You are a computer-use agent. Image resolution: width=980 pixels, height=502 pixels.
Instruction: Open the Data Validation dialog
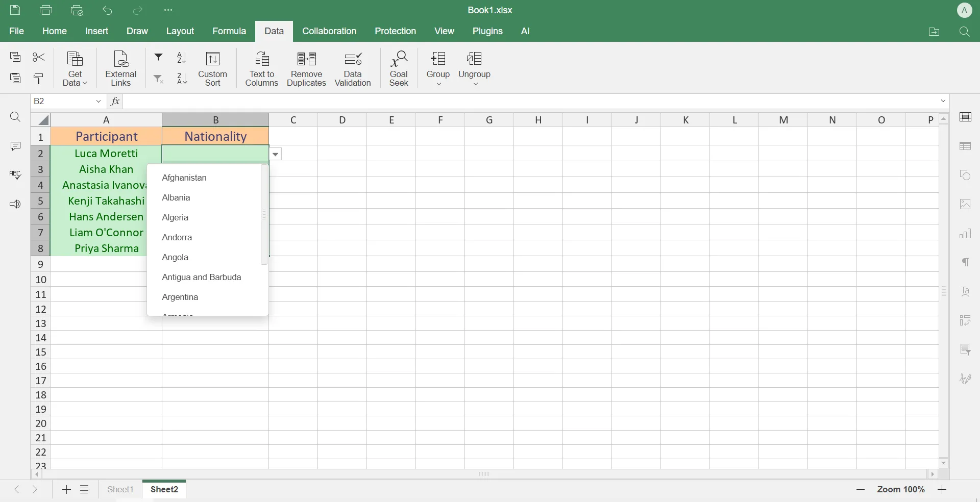pos(353,68)
